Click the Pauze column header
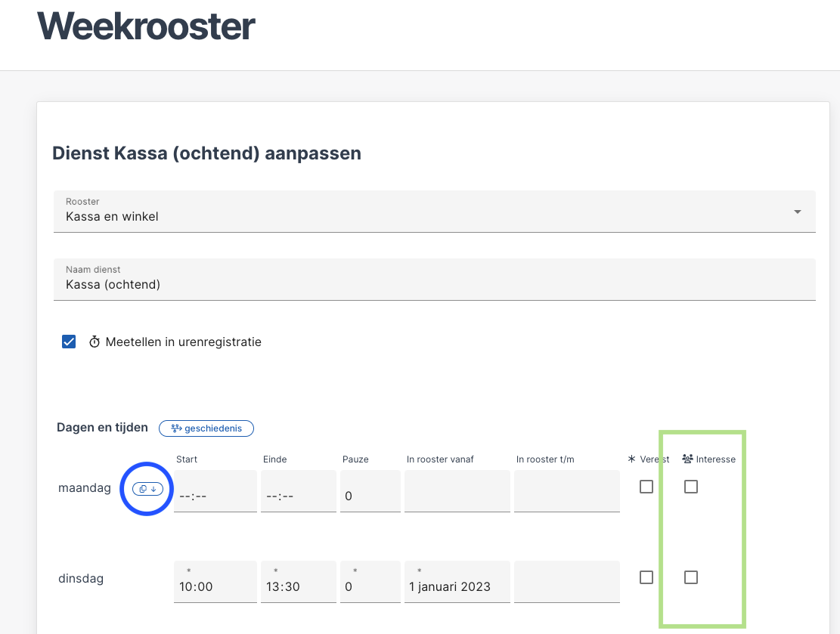 [x=355, y=459]
